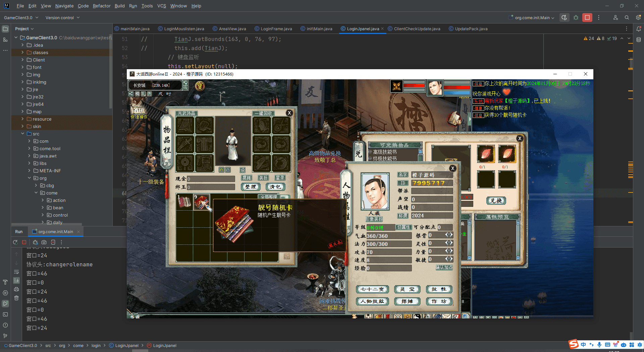Open the Database tool window
Viewport: 644px width, 352px height.
pyautogui.click(x=639, y=40)
